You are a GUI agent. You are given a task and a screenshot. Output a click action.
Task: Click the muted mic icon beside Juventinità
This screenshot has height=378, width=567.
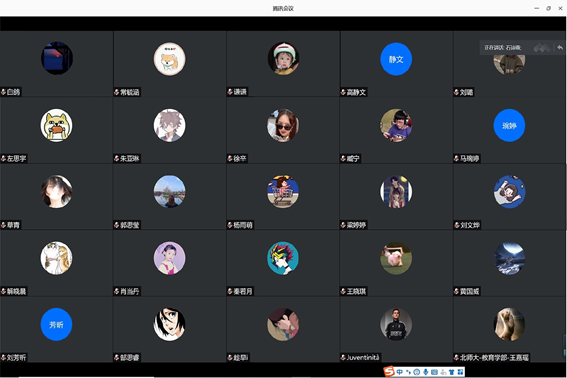point(343,358)
